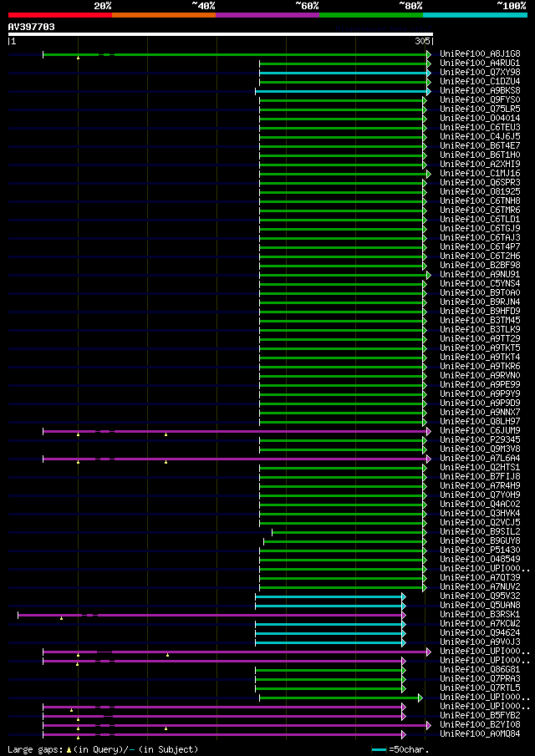Click the purple B3RSK1 alignment bar
Image resolution: width=535 pixels, height=756 pixels.
click(x=210, y=615)
